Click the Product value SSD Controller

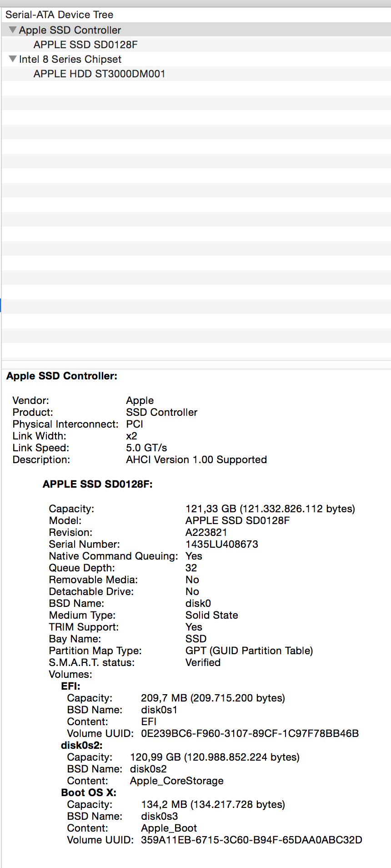(x=162, y=413)
